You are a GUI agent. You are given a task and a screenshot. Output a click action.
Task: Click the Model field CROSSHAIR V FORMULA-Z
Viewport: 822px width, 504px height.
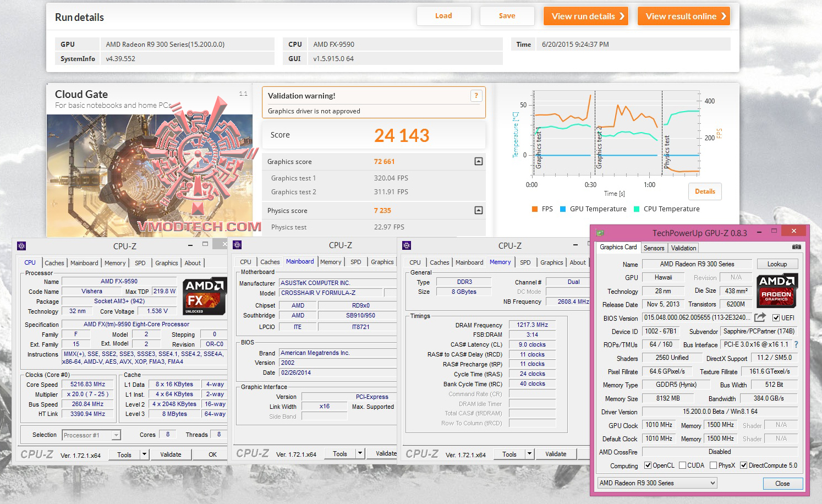[331, 293]
